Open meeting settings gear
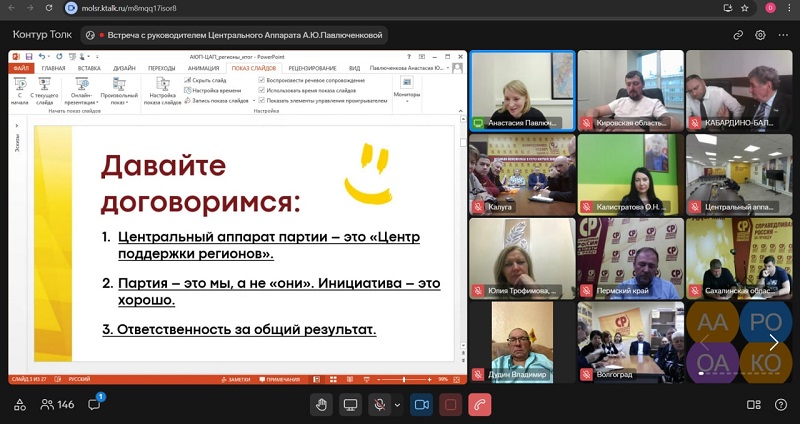The height and width of the screenshot is (424, 800). (760, 34)
